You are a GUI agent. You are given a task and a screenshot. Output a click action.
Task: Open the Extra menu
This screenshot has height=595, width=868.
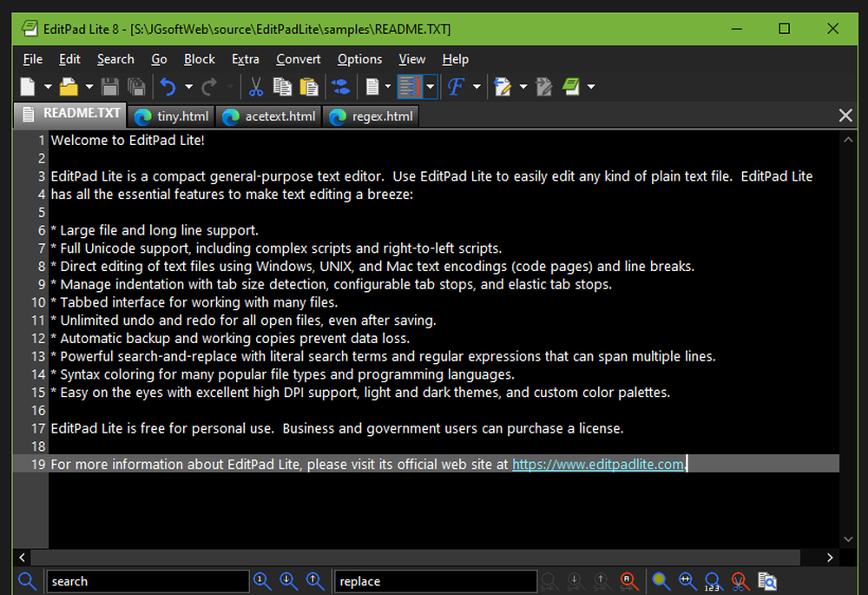pyautogui.click(x=246, y=59)
